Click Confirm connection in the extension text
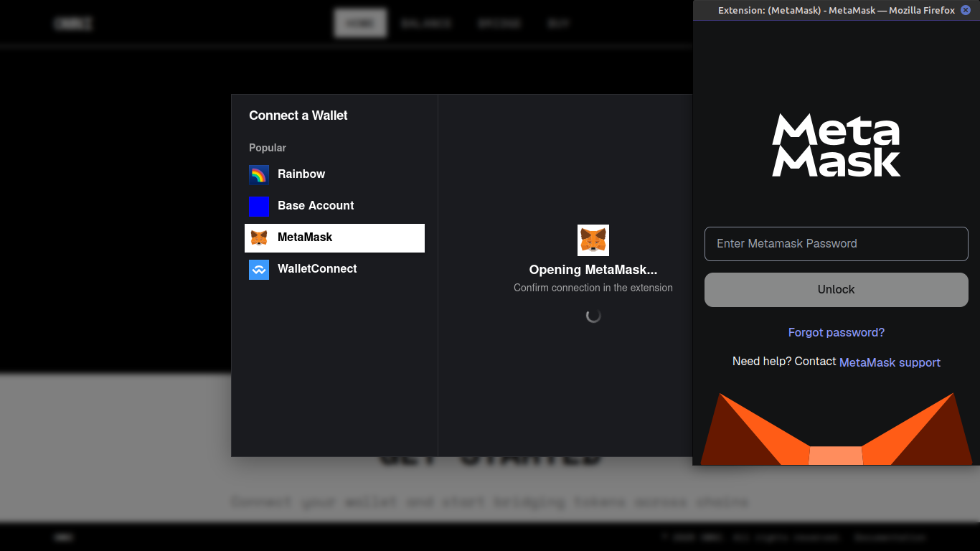The width and height of the screenshot is (980, 551). pos(593,288)
